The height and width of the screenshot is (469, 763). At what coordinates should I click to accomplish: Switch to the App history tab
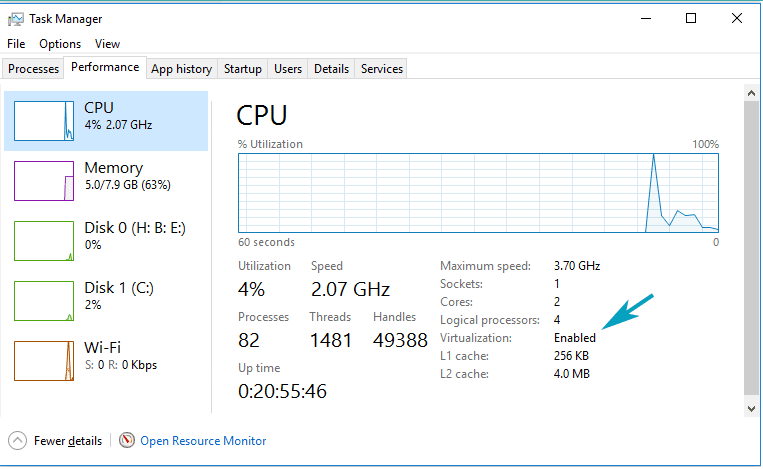pyautogui.click(x=182, y=69)
